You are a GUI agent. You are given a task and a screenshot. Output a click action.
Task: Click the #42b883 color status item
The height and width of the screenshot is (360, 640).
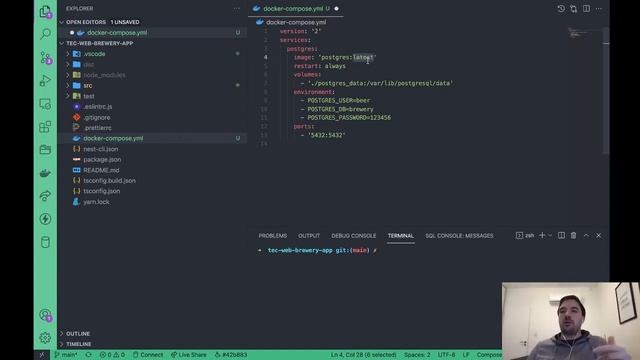pos(231,355)
